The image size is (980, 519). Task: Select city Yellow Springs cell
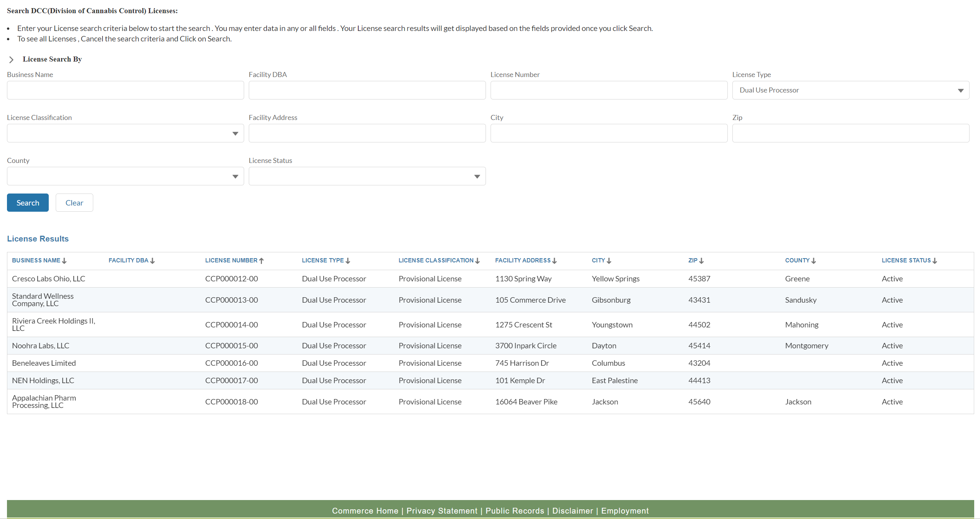pyautogui.click(x=616, y=279)
